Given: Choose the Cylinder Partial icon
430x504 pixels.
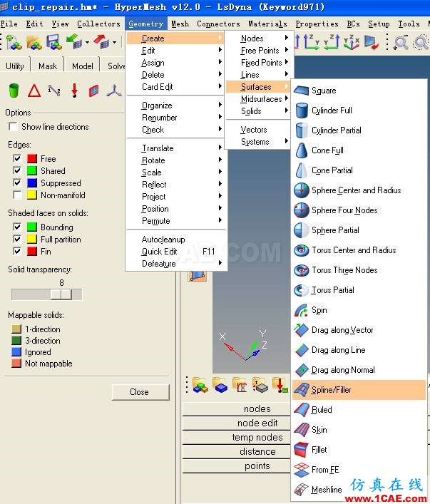Looking at the screenshot, I should [302, 130].
